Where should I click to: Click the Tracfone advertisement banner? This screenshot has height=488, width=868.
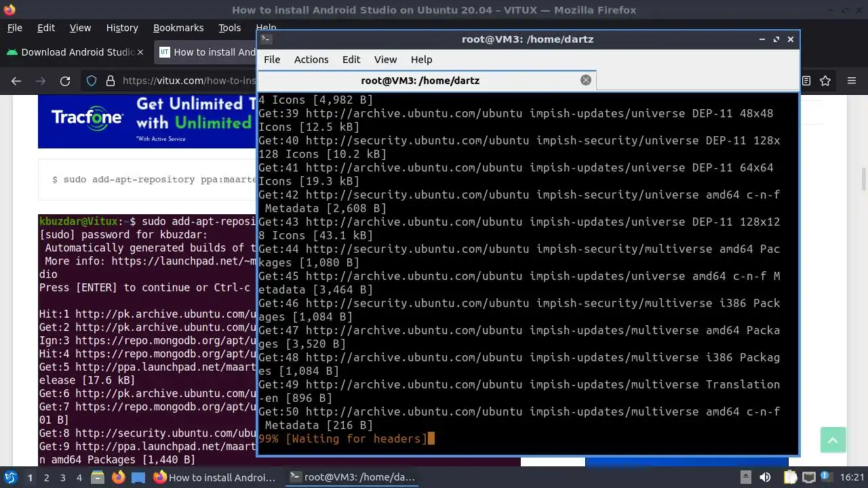[x=147, y=122]
